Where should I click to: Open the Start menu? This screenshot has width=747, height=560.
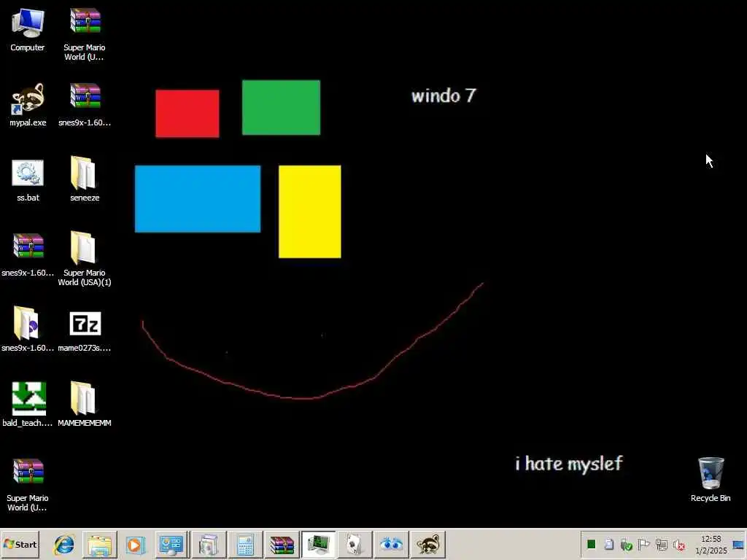coord(20,544)
